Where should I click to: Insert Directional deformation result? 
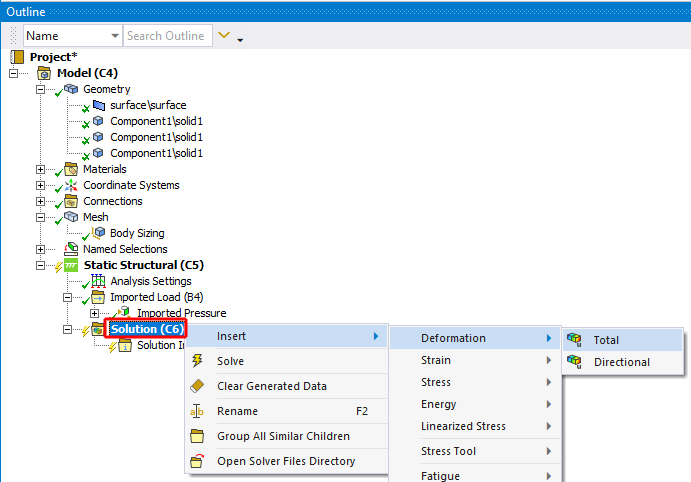[x=623, y=362]
